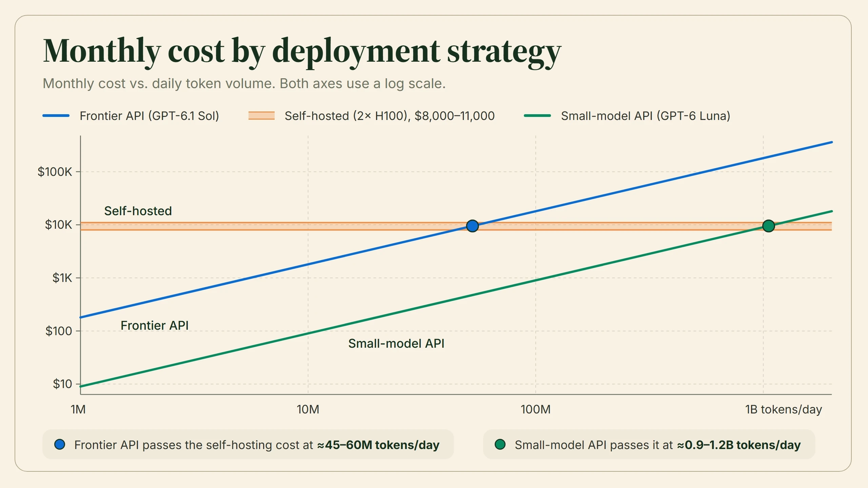Click the '≈0.9–1.2B tokens/day' footnote text
This screenshot has width=868, height=488.
[739, 445]
